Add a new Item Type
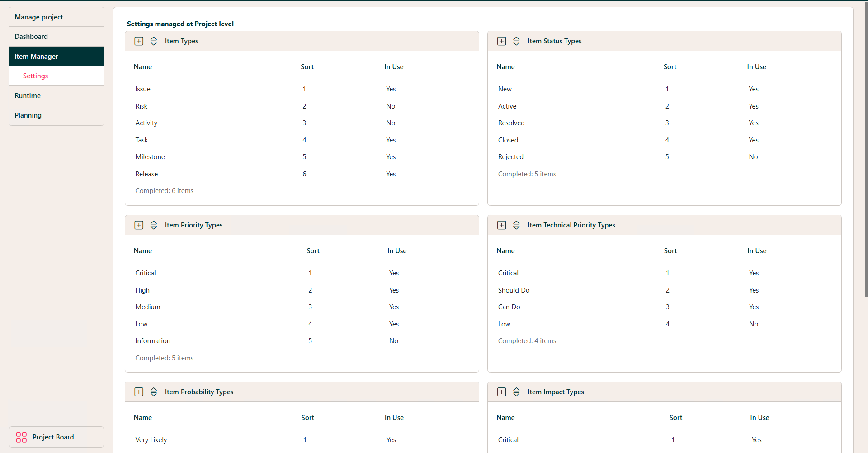This screenshot has height=453, width=868. click(139, 41)
